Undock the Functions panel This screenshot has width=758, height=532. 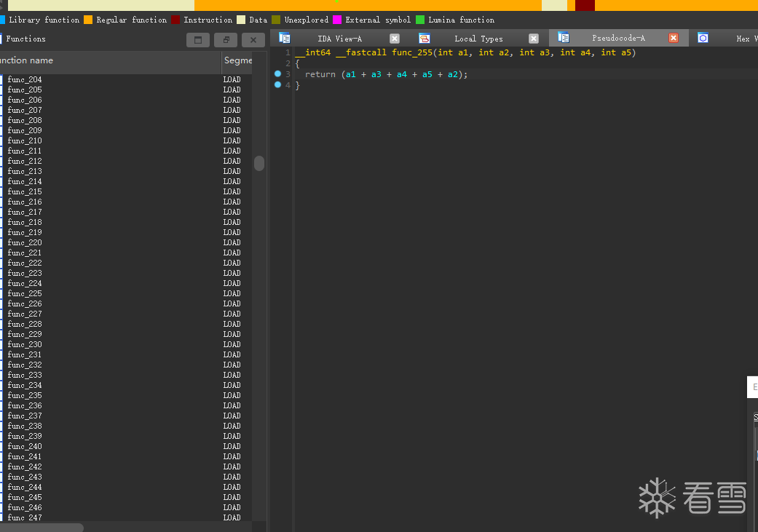pyautogui.click(x=226, y=40)
